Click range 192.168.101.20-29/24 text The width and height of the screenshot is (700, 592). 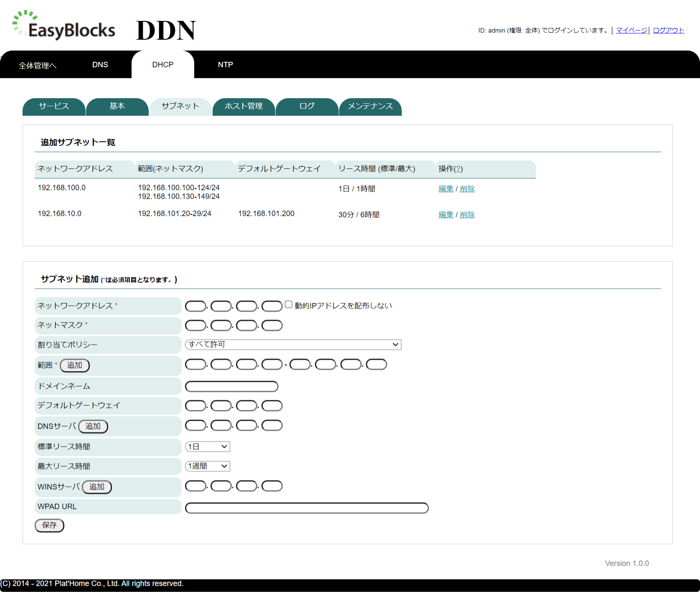[175, 213]
